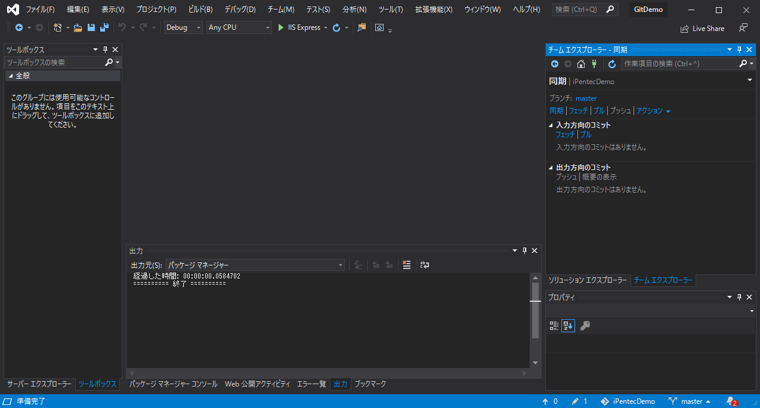Open the 編集(E) menu
Screen dimensions: 760x408
pyautogui.click(x=78, y=10)
